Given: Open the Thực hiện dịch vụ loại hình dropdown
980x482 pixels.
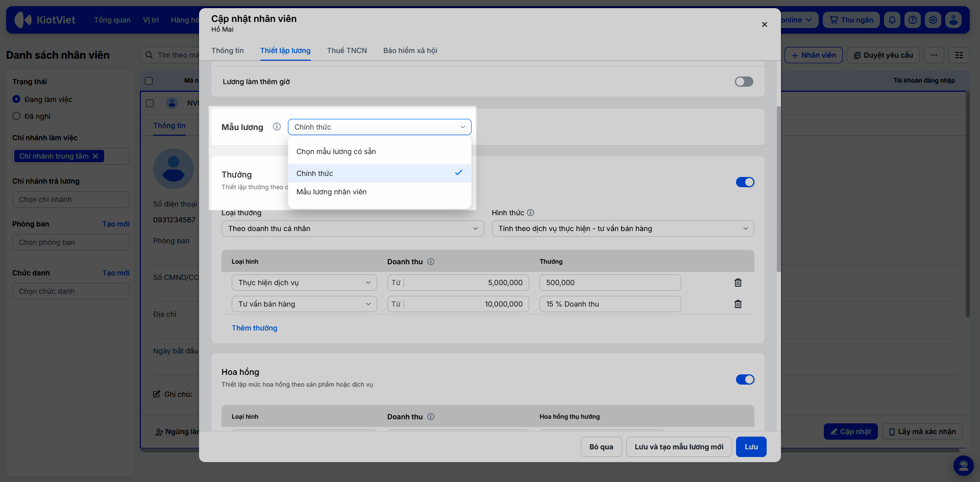Looking at the screenshot, I should (x=304, y=283).
